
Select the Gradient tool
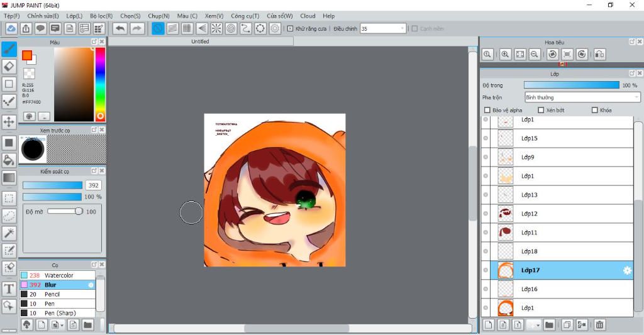[9, 178]
